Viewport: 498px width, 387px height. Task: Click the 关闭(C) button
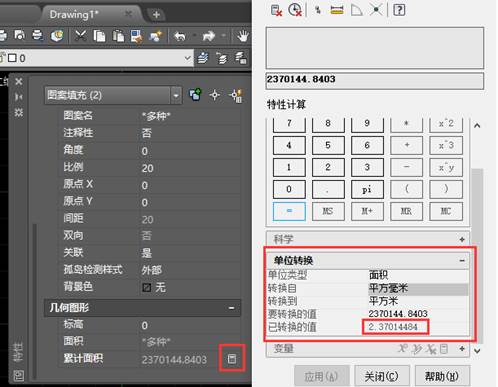click(381, 377)
